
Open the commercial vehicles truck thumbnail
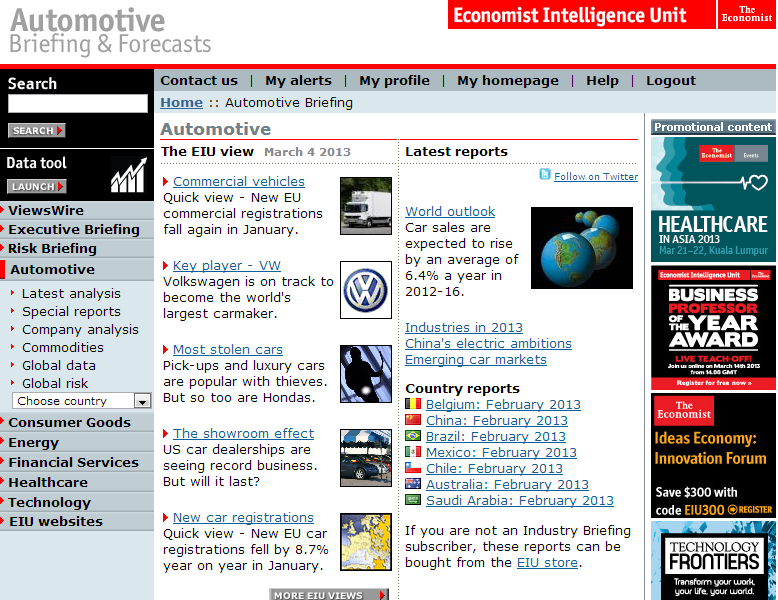[x=366, y=206]
